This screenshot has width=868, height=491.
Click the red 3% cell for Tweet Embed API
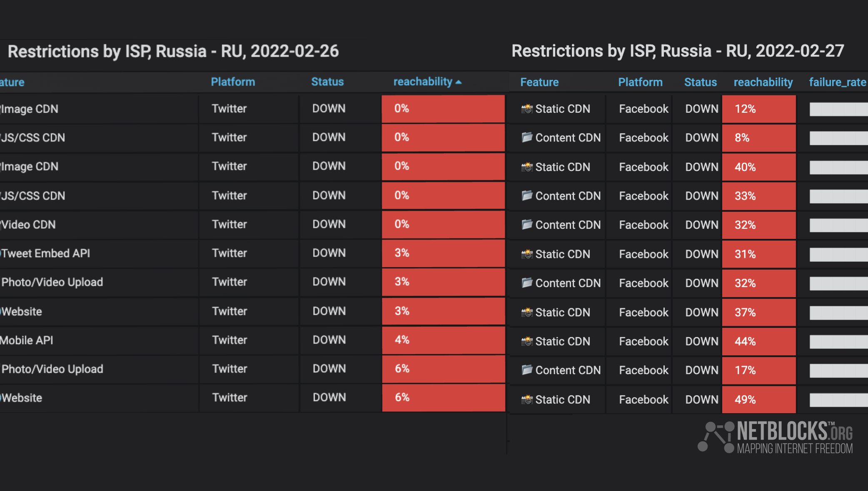point(443,253)
